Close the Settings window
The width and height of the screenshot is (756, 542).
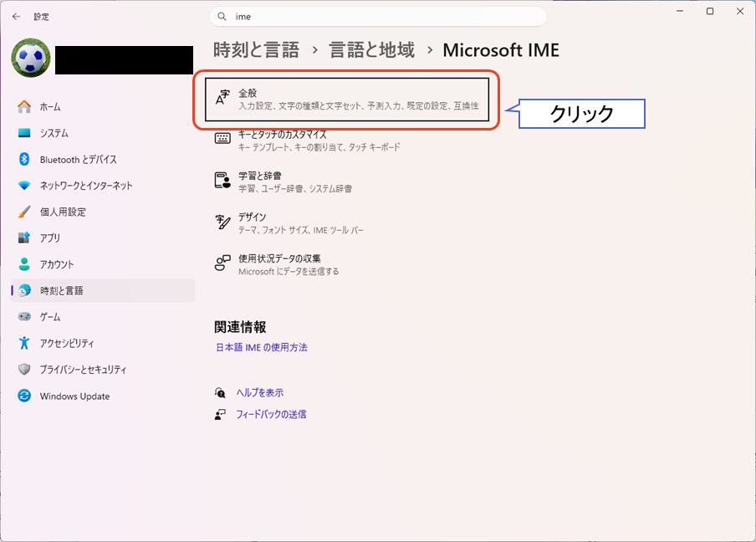(x=740, y=11)
